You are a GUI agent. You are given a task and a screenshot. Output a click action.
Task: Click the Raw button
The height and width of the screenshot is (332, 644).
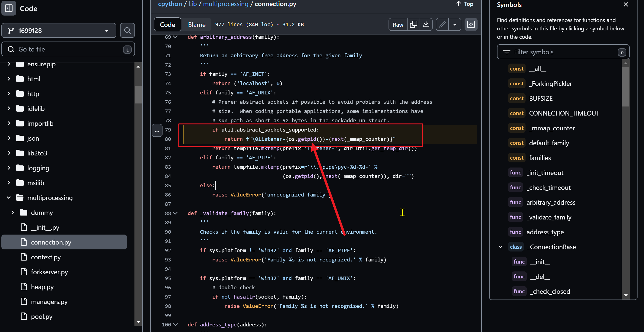tap(398, 25)
